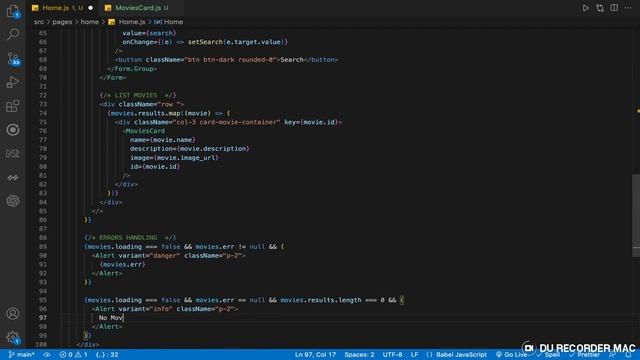Click the Search button text in code
Screen dimensions: 640x360
pos(292,60)
